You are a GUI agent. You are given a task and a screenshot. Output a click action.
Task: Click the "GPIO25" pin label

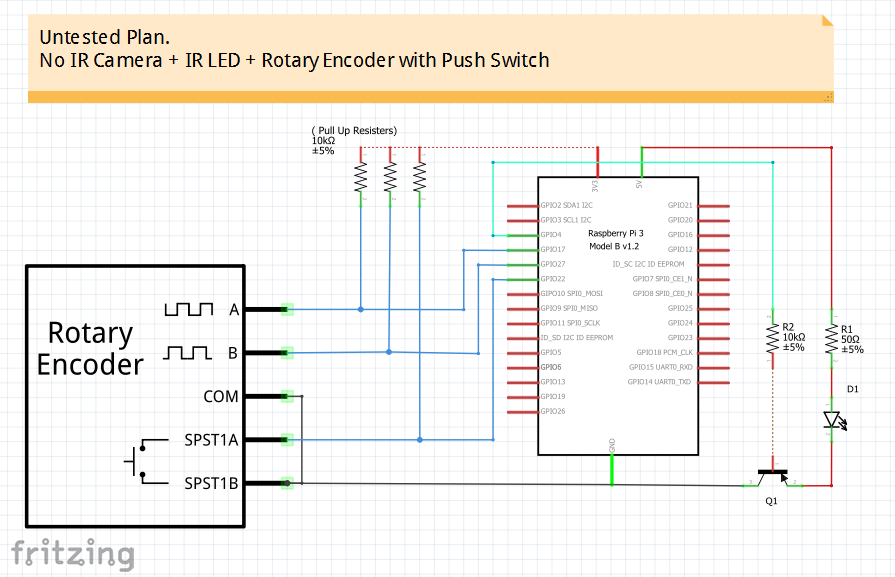(x=680, y=308)
